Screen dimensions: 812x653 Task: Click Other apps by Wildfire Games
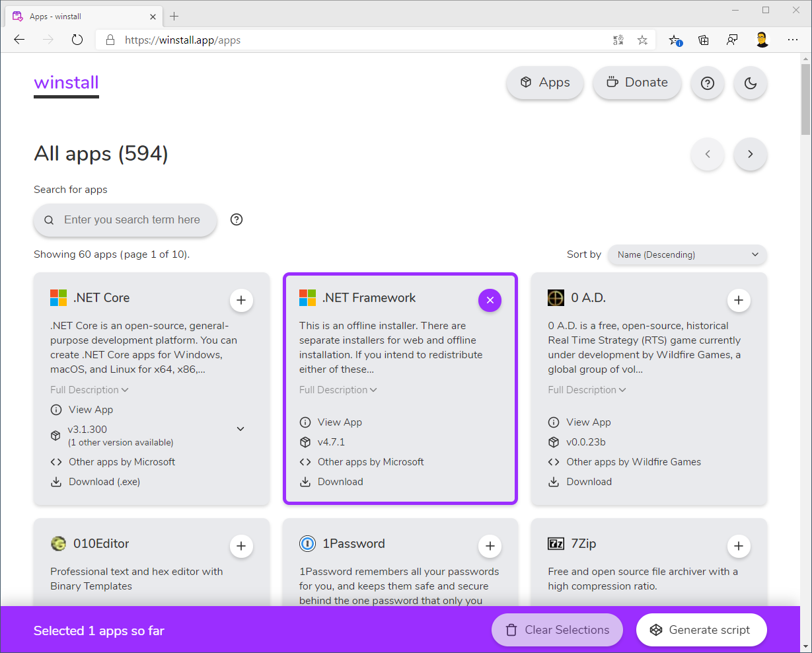633,462
